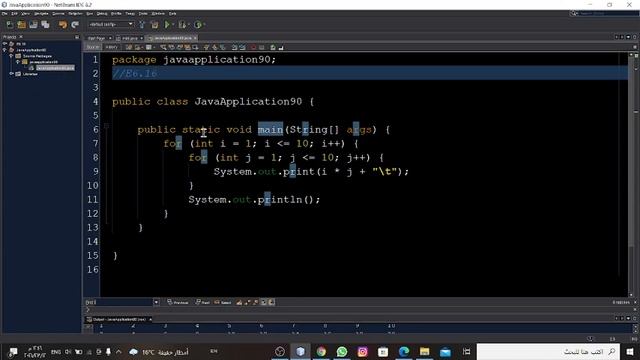Click Previous in the find bar

click(178, 302)
